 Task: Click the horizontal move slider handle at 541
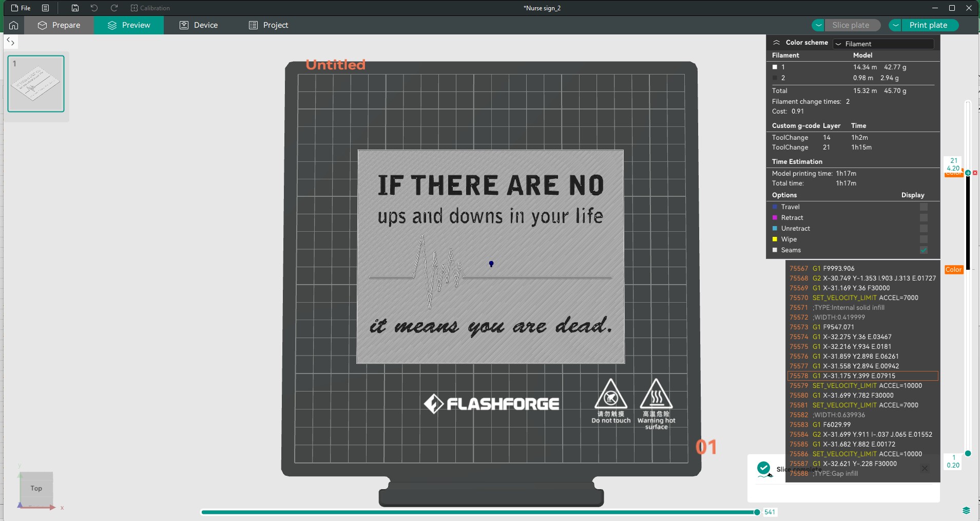coord(757,512)
